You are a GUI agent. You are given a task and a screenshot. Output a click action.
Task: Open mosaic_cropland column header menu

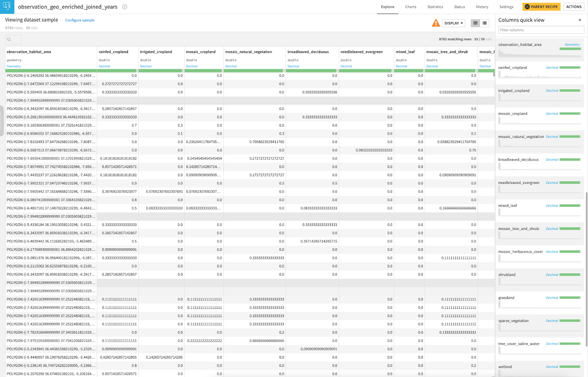click(201, 52)
